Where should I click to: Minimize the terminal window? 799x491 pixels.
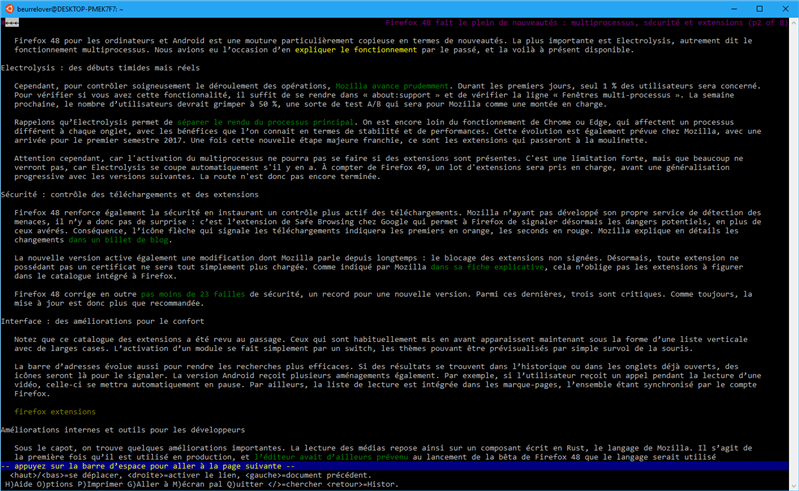coord(734,9)
